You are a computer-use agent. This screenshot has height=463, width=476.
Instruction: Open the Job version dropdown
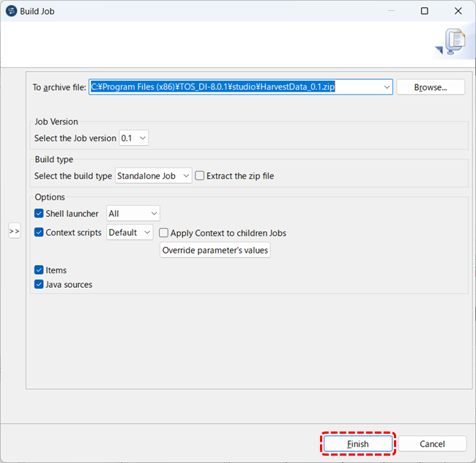pyautogui.click(x=133, y=138)
